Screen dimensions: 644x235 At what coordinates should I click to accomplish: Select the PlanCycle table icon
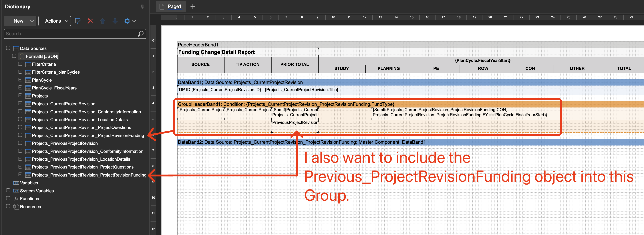(28, 80)
